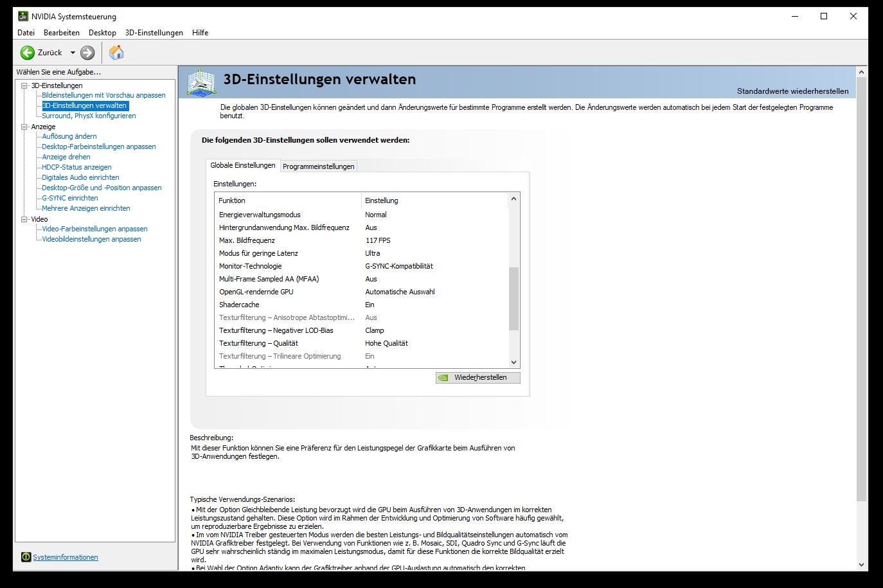Collapse the Video tree node
Screen dimensions: 883x588
(x=24, y=219)
